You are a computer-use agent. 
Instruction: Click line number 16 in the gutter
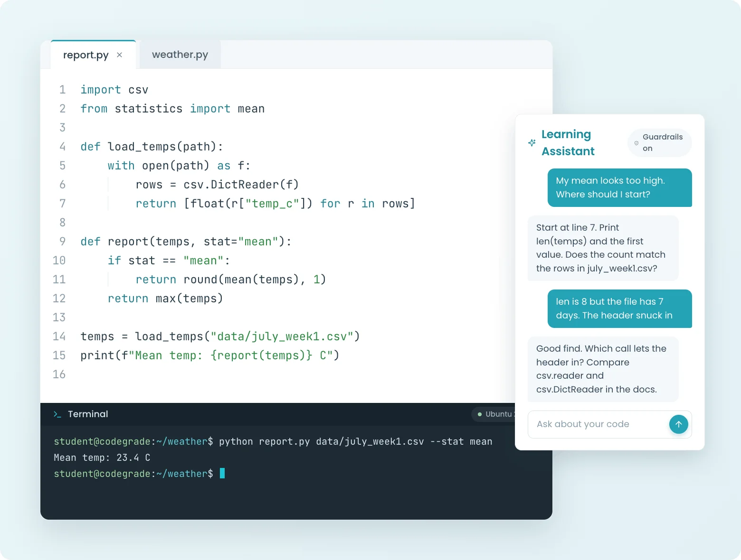click(59, 374)
